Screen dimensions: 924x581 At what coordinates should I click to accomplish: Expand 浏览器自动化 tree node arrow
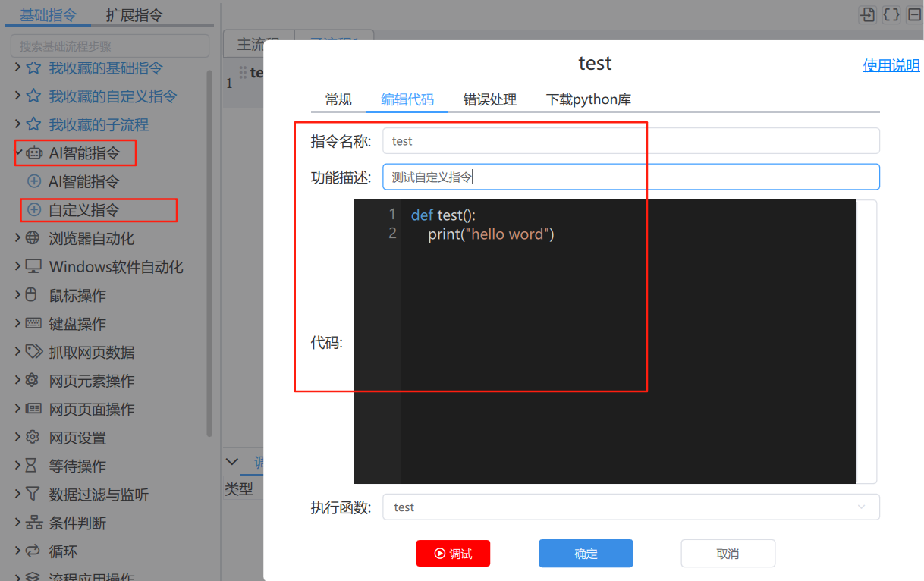tap(18, 238)
